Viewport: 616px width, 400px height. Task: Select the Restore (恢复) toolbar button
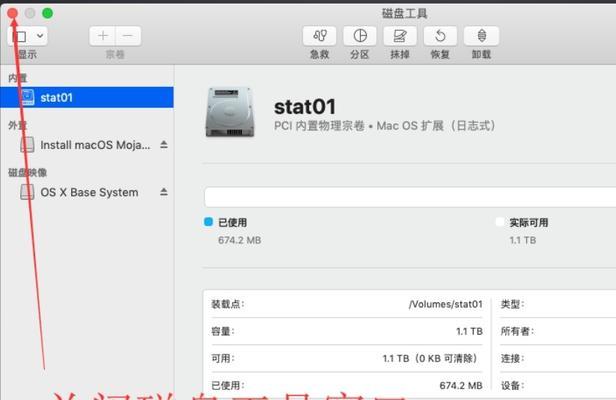440,36
